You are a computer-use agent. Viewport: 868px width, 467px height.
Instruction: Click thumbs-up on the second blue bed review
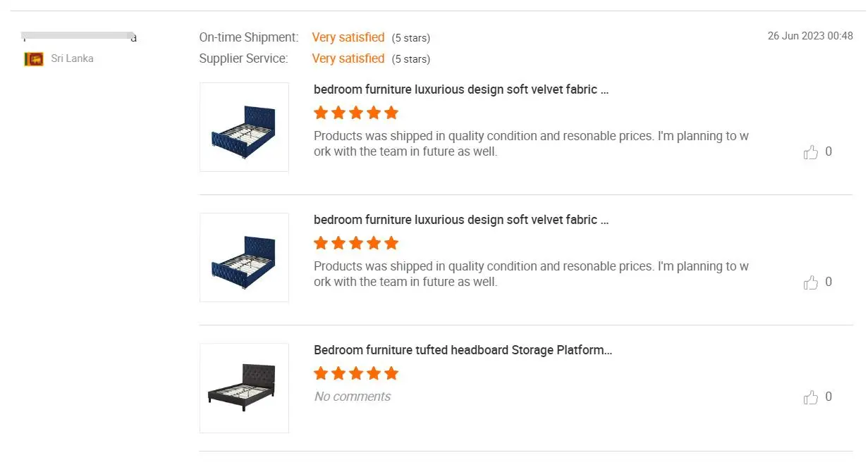(811, 282)
